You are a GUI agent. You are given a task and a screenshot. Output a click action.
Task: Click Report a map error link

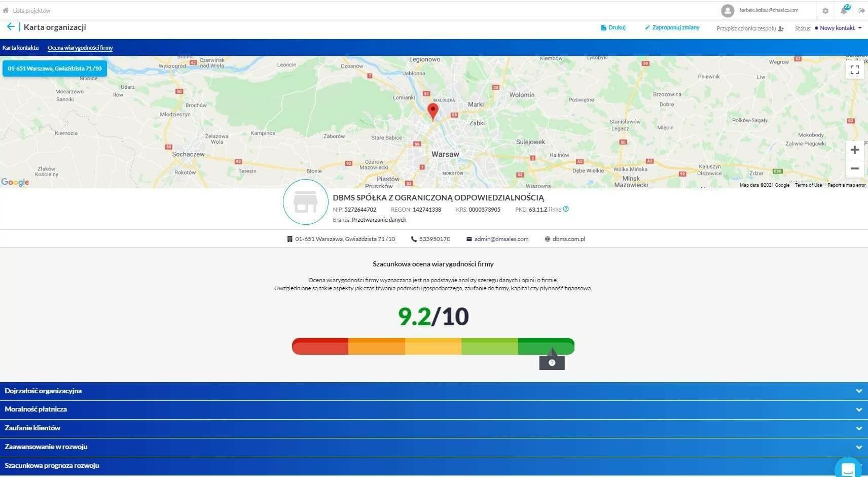(x=846, y=185)
